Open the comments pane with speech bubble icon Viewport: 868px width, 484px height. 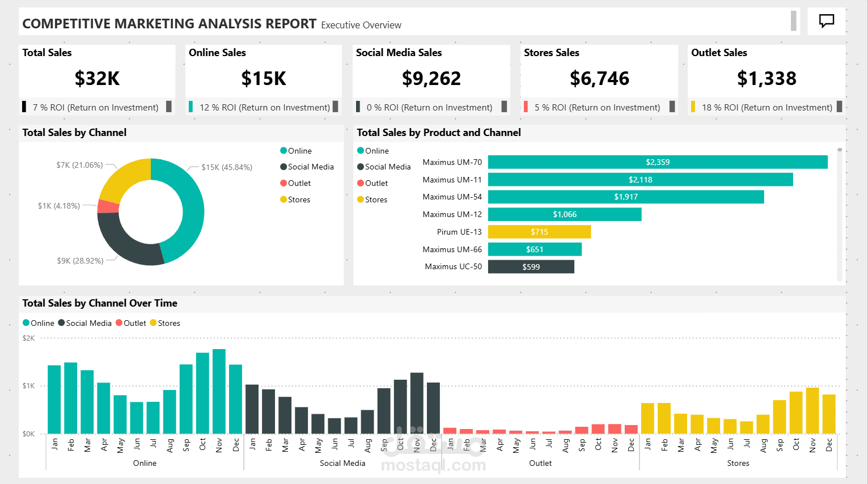[x=826, y=21]
